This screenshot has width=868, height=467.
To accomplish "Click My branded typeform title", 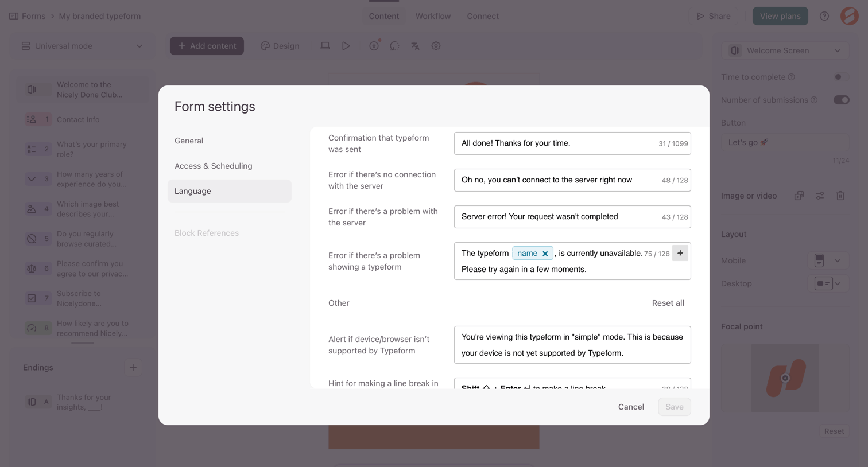I will point(100,16).
